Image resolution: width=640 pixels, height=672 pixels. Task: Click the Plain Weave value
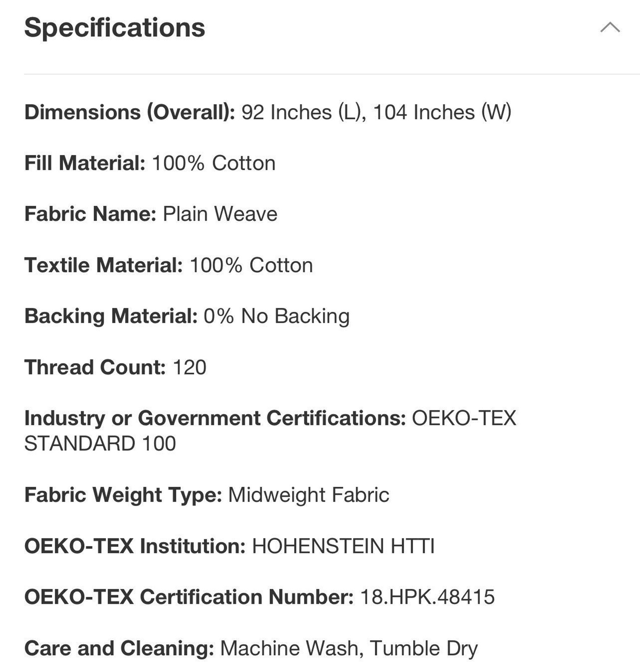[x=220, y=214]
